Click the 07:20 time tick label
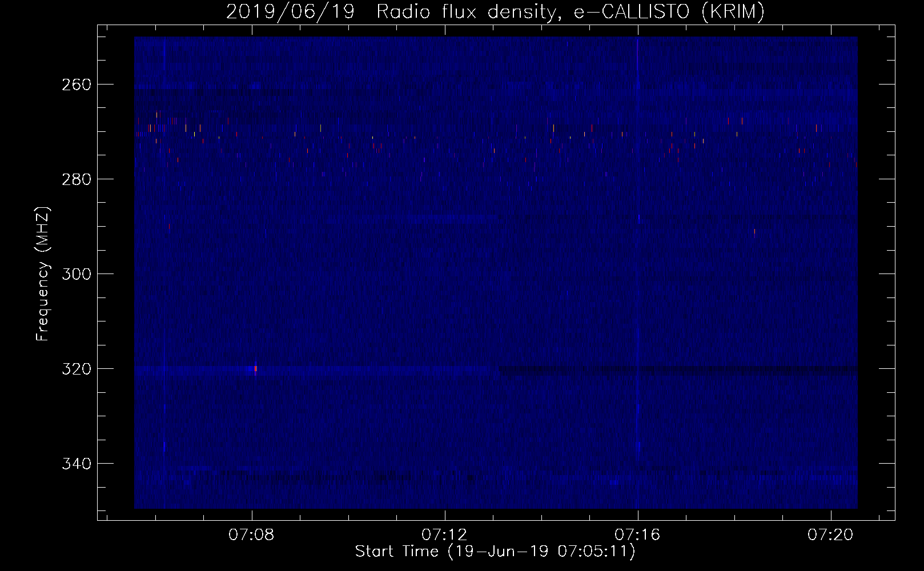The width and height of the screenshot is (924, 571). (830, 534)
